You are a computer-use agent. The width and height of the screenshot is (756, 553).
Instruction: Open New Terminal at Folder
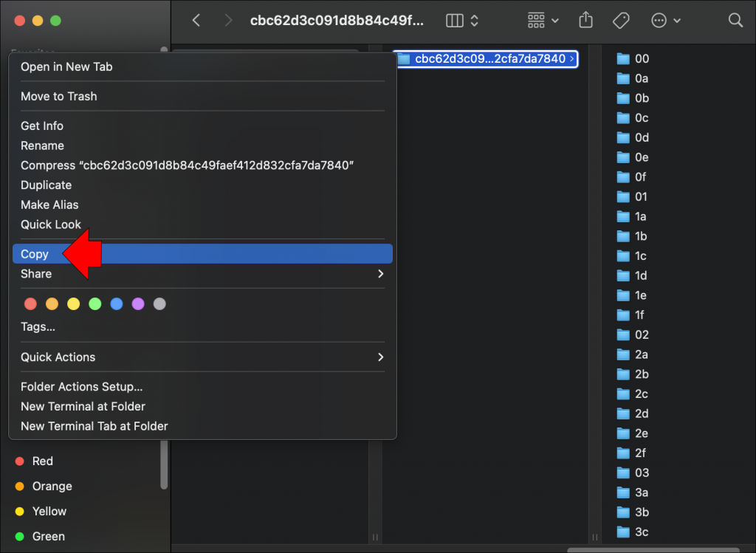[83, 406]
